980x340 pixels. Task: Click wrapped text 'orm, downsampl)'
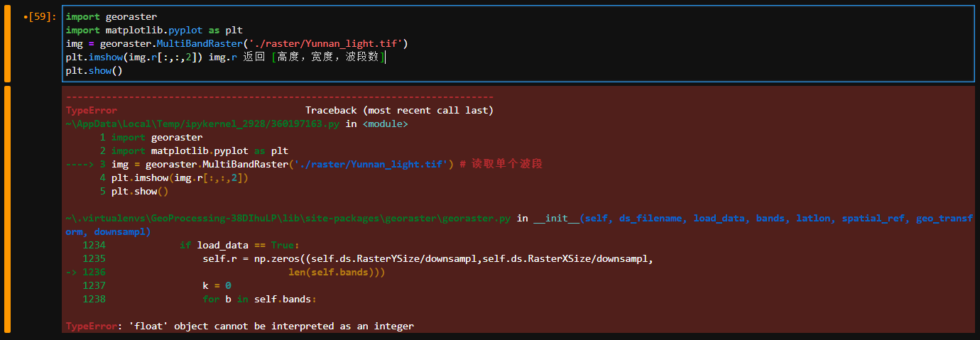[108, 232]
